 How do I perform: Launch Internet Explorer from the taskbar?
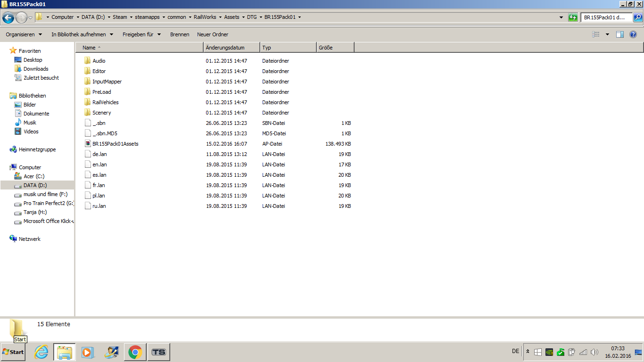[41, 352]
